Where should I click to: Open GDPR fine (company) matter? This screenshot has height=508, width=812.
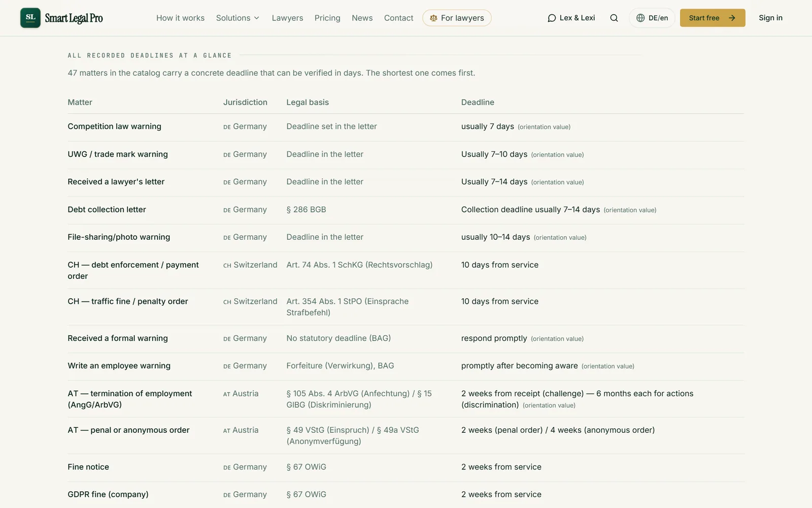tap(108, 494)
